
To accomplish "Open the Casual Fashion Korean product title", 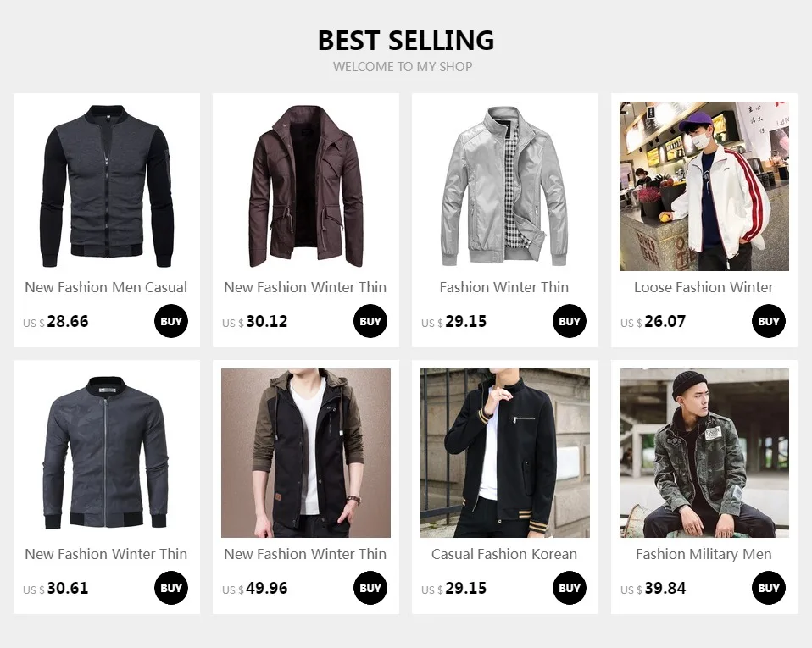I will tap(504, 554).
